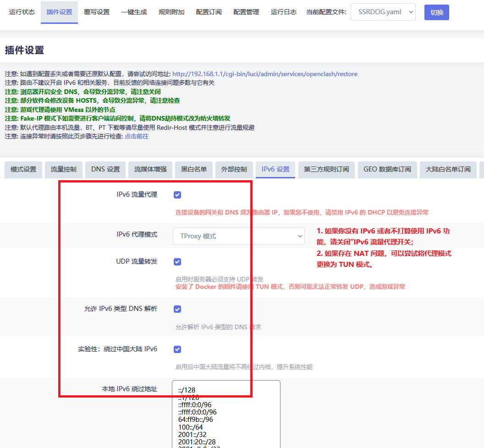This screenshot has height=448, width=484.
Task: Switch to the 黑白名单 sub-tab
Action: click(x=194, y=169)
